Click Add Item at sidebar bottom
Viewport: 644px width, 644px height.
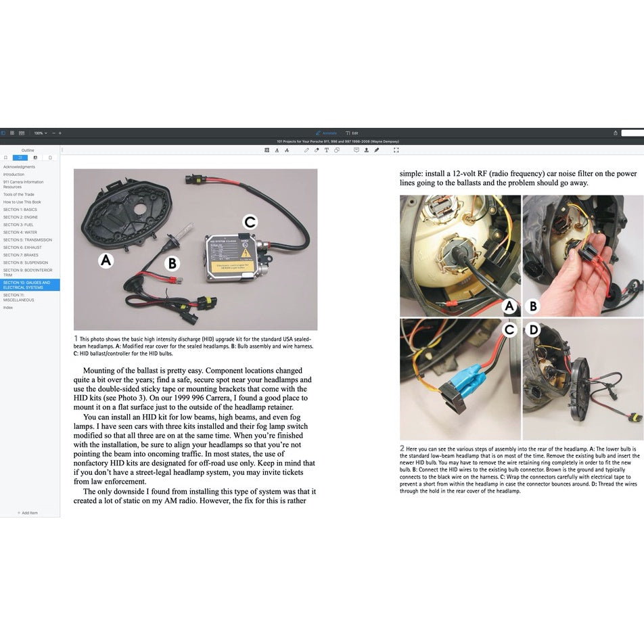[x=28, y=513]
